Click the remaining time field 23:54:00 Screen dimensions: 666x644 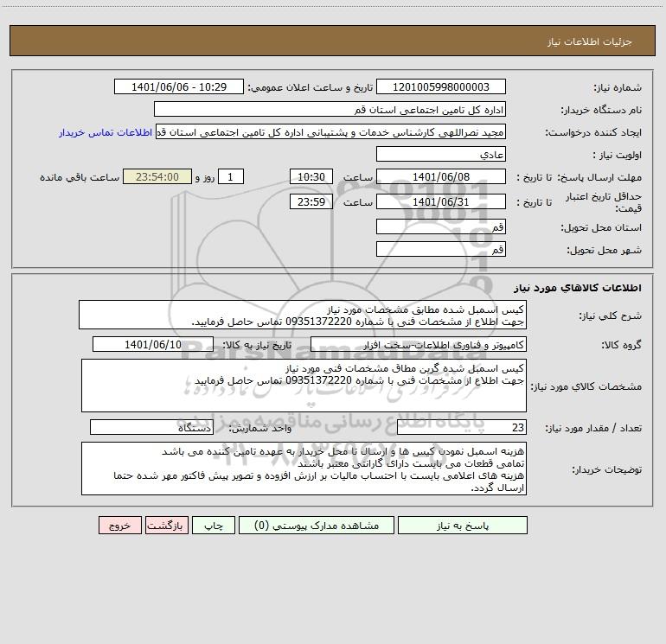pos(157,176)
